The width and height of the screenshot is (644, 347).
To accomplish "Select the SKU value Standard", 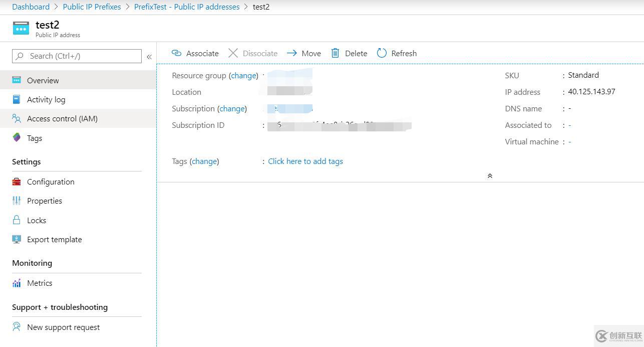I will pos(583,75).
